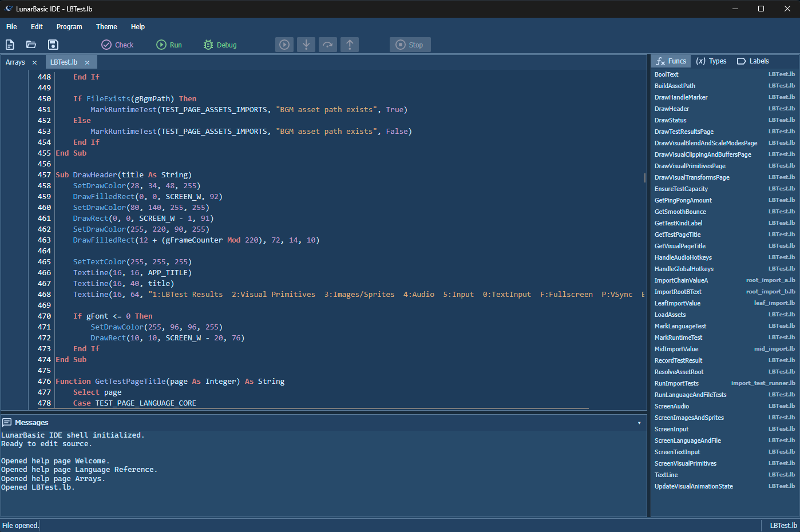
Task: Select the Arrays editor tab
Action: (x=15, y=61)
